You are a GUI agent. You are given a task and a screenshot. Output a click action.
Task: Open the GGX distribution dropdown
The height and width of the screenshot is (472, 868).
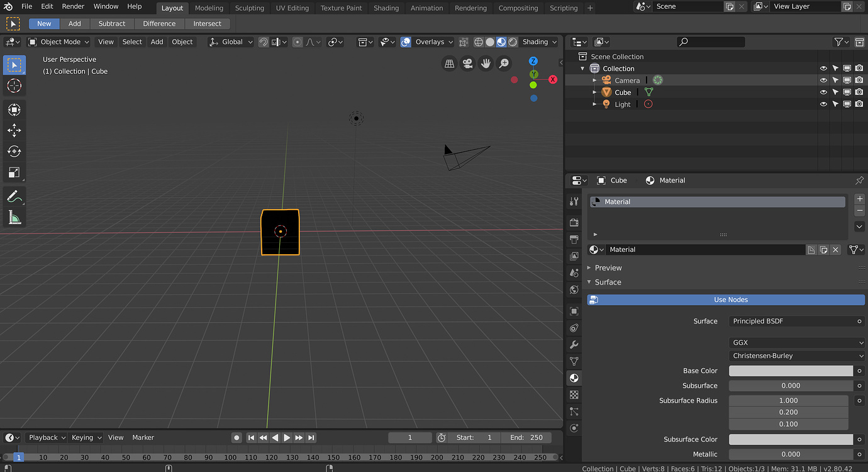click(x=798, y=343)
